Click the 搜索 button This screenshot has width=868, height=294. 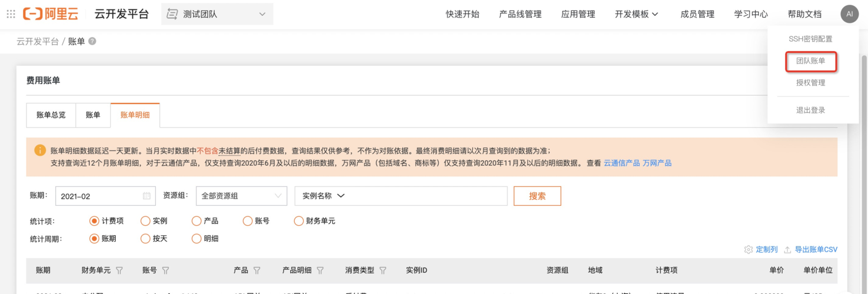point(538,196)
